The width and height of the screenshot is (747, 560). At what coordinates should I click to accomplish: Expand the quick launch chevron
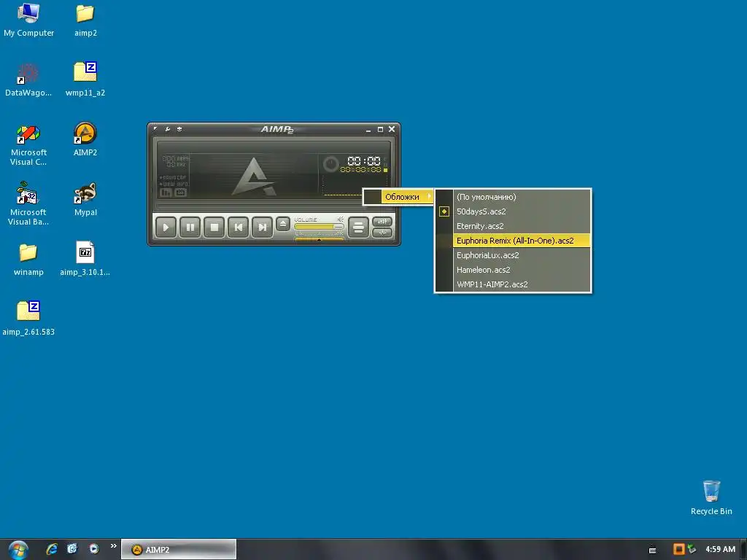pyautogui.click(x=113, y=545)
